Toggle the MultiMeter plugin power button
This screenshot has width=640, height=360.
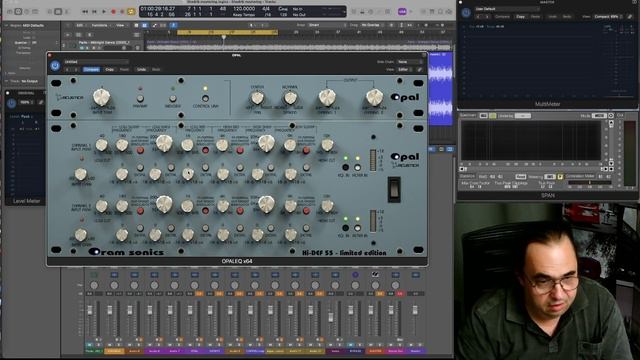coord(466,13)
